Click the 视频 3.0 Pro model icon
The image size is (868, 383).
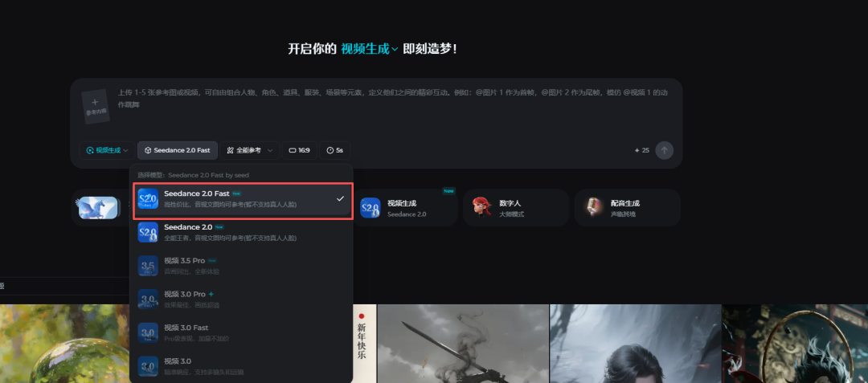point(148,299)
